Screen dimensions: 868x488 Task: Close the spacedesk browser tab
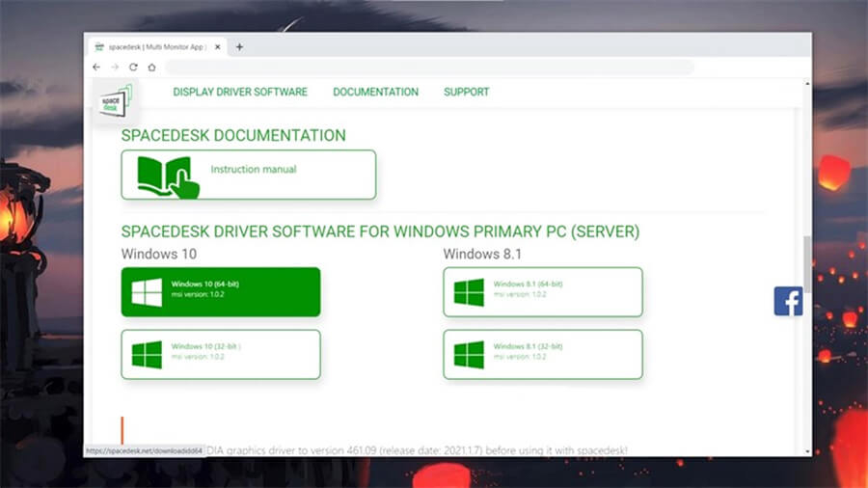tap(218, 47)
